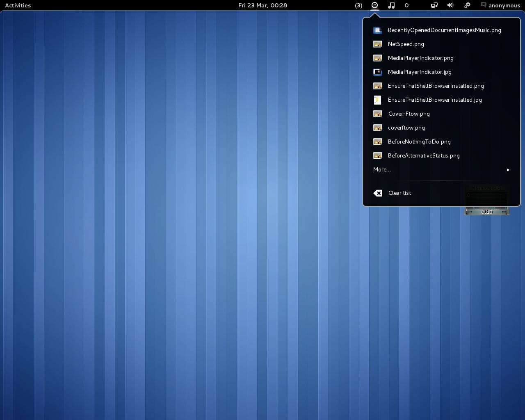Select Clear list in the menu
This screenshot has width=525, height=420.
pyautogui.click(x=441, y=193)
